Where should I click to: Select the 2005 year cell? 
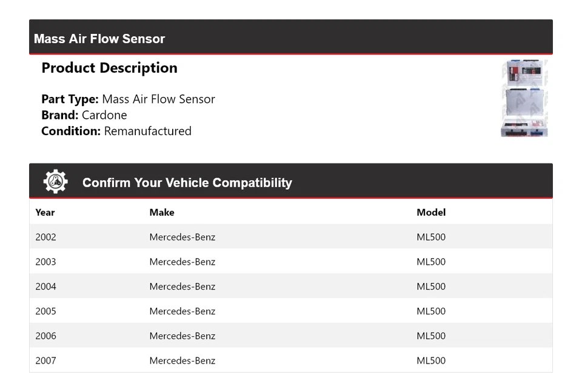click(45, 311)
